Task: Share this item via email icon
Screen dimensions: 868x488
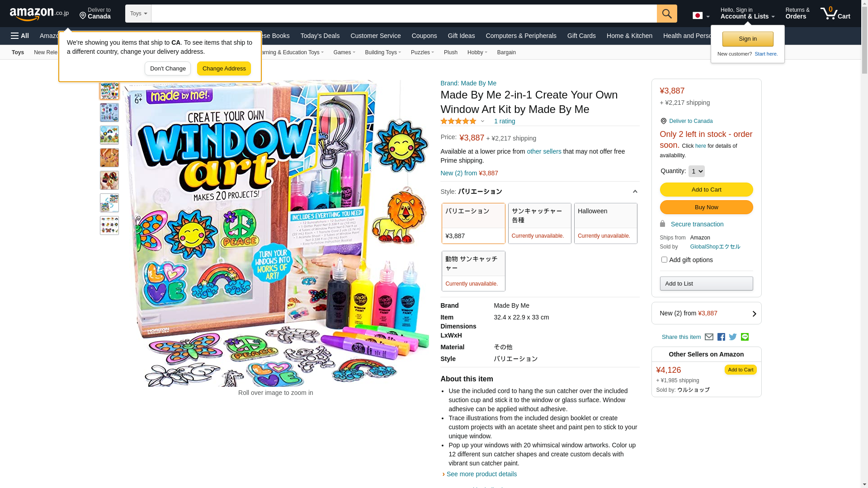Action: tap(709, 337)
